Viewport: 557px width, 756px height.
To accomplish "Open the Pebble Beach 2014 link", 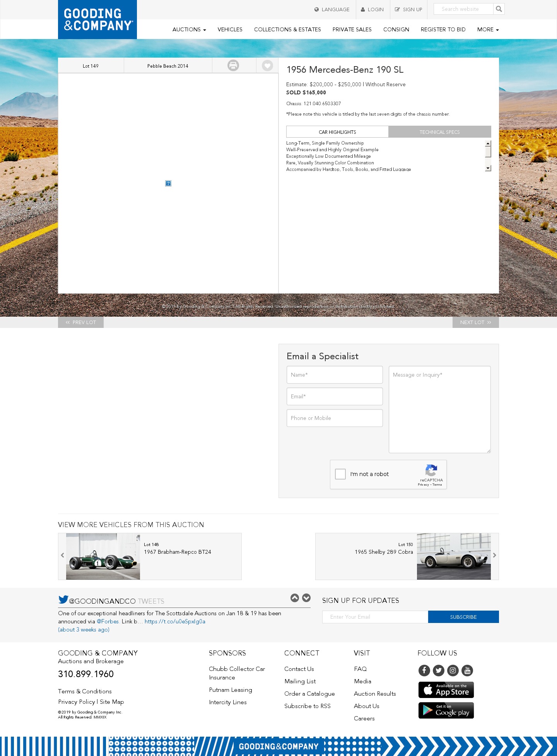I will coord(168,66).
